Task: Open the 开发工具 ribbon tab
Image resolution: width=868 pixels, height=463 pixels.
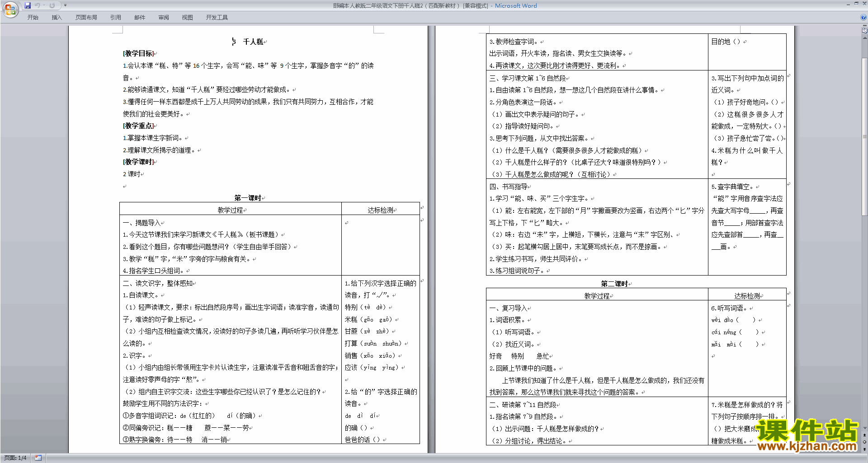Action: coord(217,17)
